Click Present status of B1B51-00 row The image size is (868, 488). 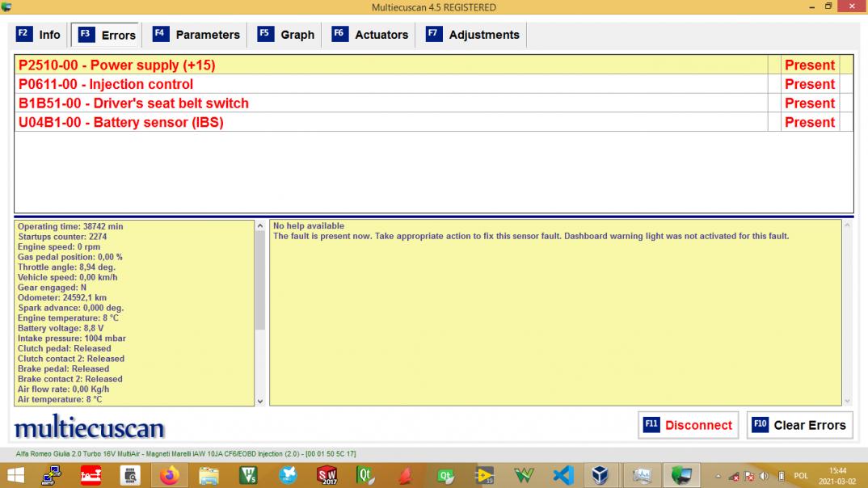coord(809,103)
